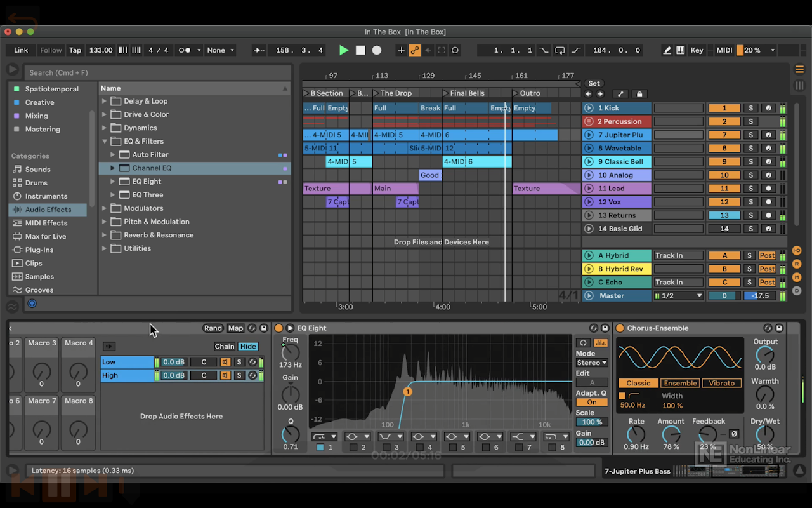Image resolution: width=812 pixels, height=508 pixels.
Task: Toggle the Loop switch in transport
Action: click(560, 50)
